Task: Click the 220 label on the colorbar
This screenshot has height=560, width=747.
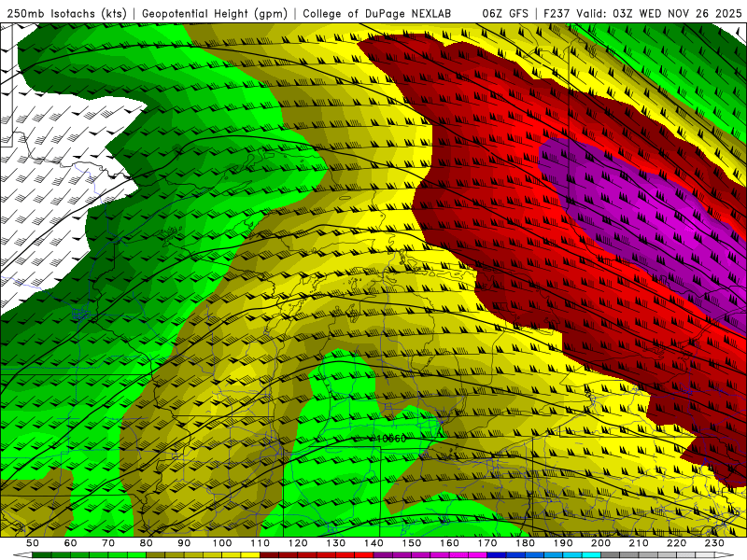Action: click(676, 543)
